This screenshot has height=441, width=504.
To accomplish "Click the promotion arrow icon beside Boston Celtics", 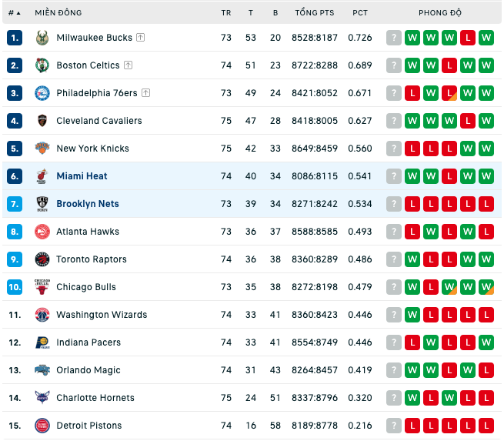I will (x=129, y=65).
